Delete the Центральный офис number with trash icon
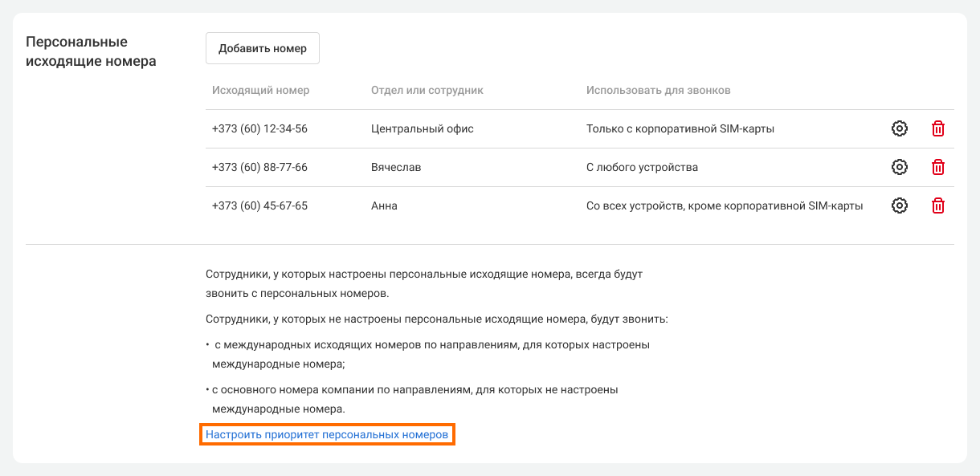 pos(937,128)
